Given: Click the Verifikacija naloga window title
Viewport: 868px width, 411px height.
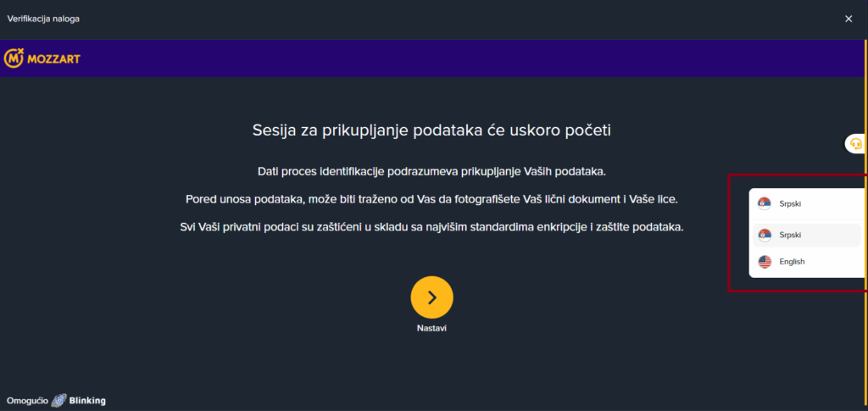Looking at the screenshot, I should (x=43, y=19).
